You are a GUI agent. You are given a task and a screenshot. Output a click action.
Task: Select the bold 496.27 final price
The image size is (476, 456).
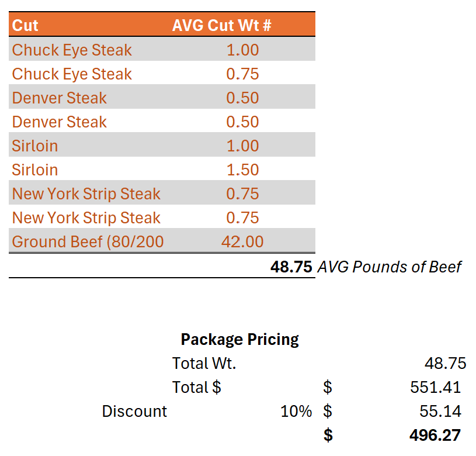[435, 436]
